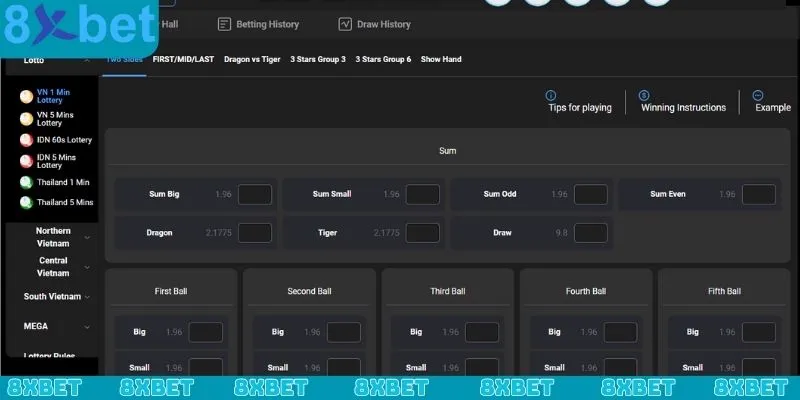
Task: Click the Example circle icon
Action: pyautogui.click(x=757, y=94)
